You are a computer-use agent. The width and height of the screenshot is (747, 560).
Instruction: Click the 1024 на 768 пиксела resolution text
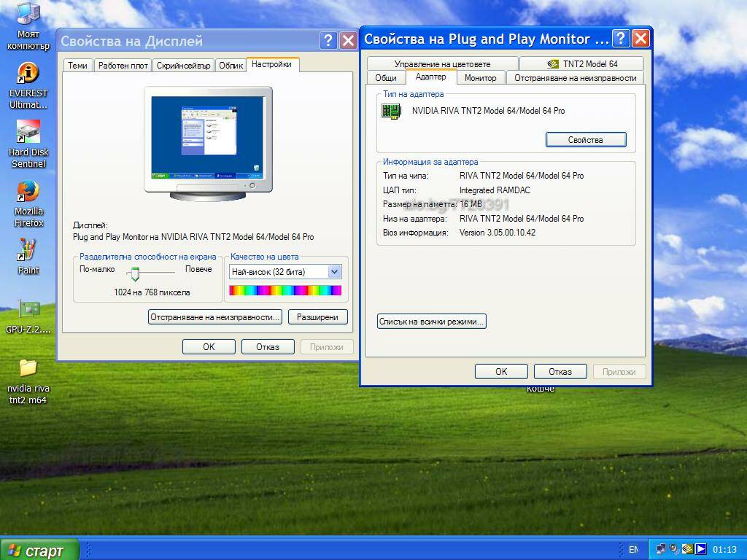click(x=152, y=292)
